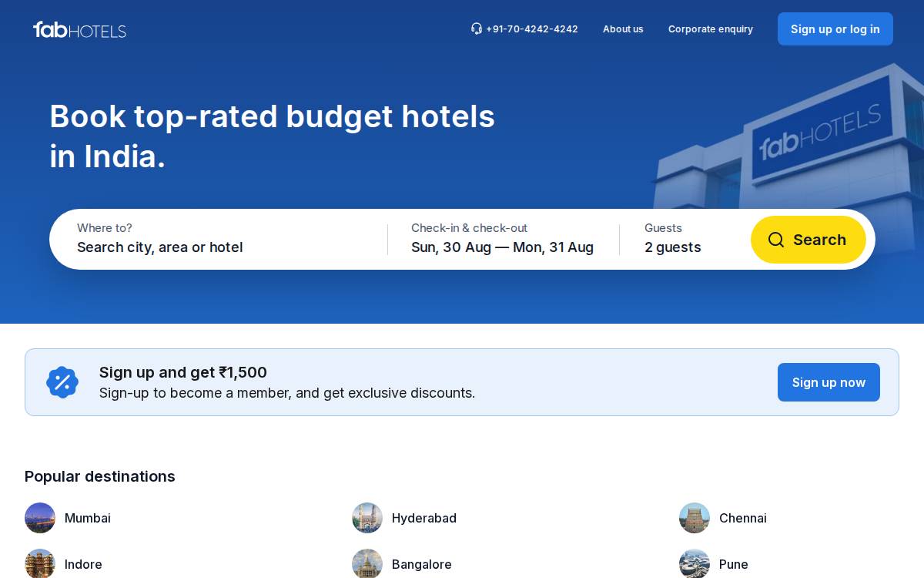Click Sign up or log in button

pyautogui.click(x=835, y=29)
